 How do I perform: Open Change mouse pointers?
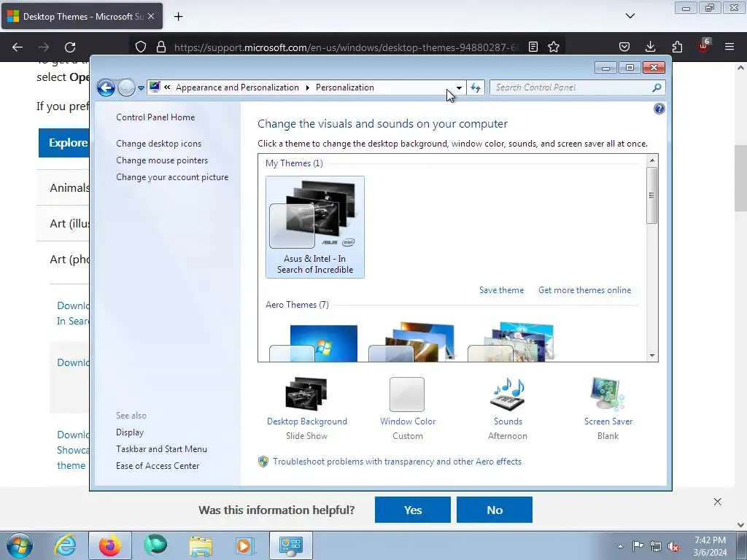tap(162, 160)
